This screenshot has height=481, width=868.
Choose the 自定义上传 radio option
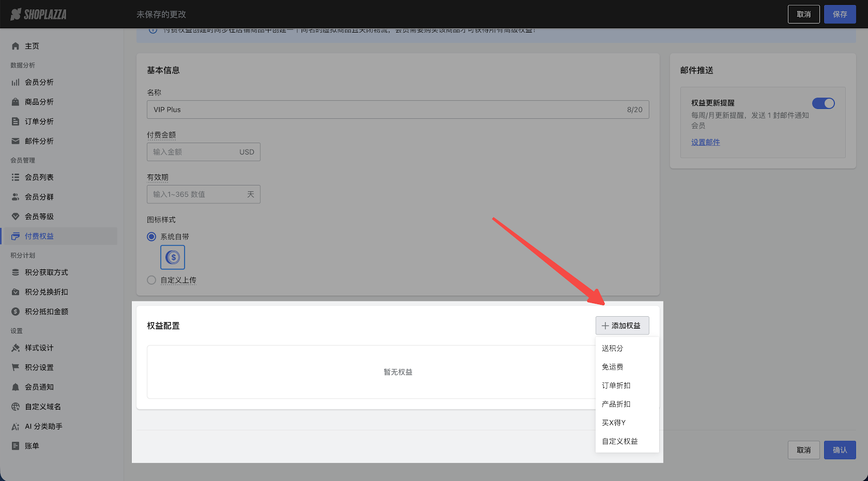[x=152, y=280]
